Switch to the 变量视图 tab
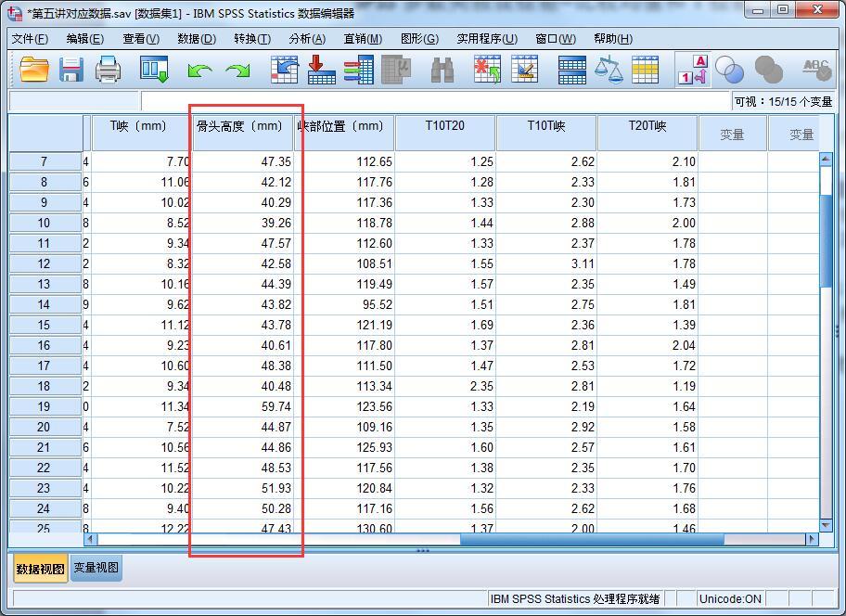This screenshot has width=846, height=616. coord(96,568)
